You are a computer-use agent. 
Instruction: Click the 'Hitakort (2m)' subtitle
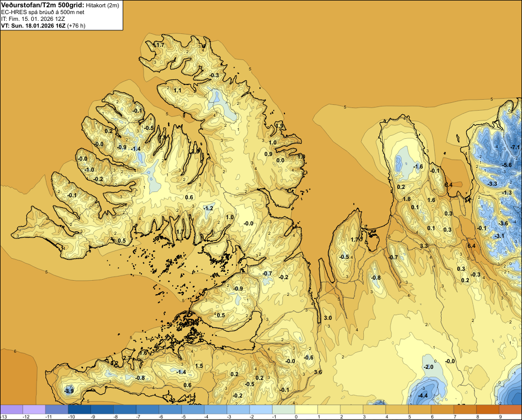(x=102, y=5)
